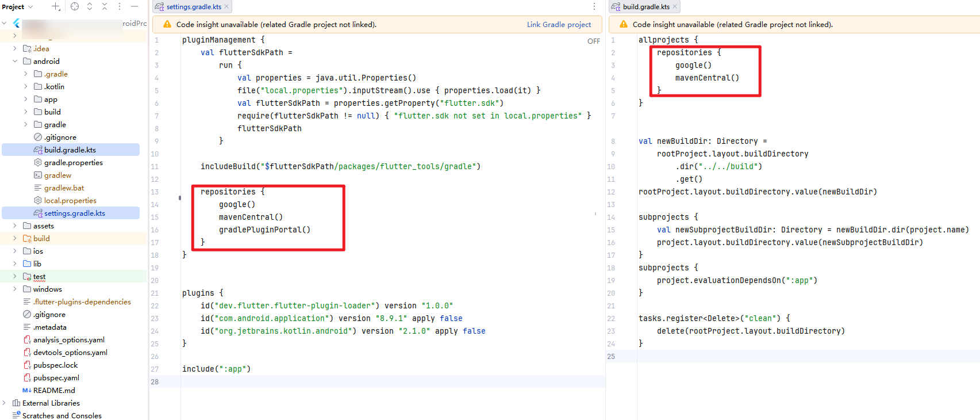The image size is (980, 420).
Task: Expand the app folder under android
Action: click(26, 99)
